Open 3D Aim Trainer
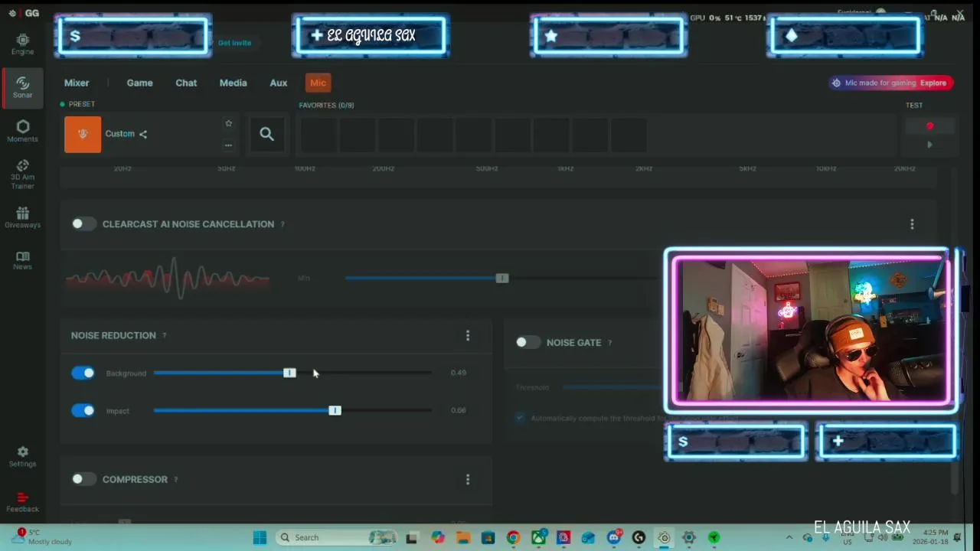 (x=22, y=174)
